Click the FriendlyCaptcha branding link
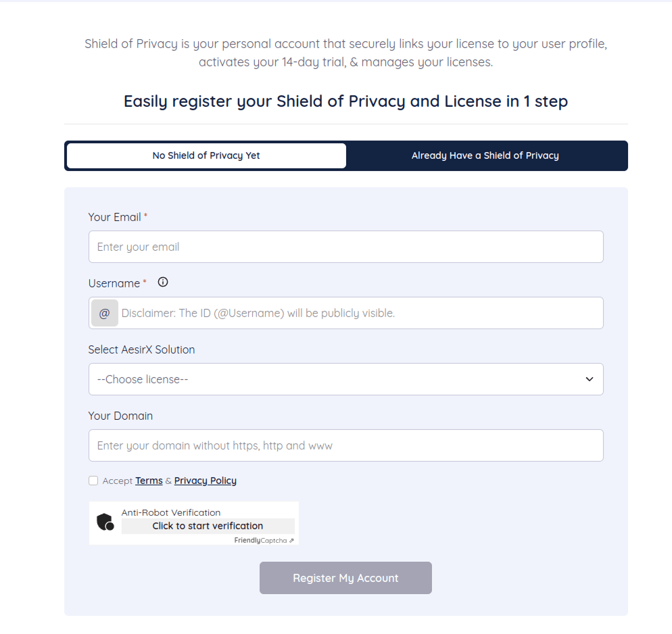This screenshot has height=634, width=672. (262, 540)
